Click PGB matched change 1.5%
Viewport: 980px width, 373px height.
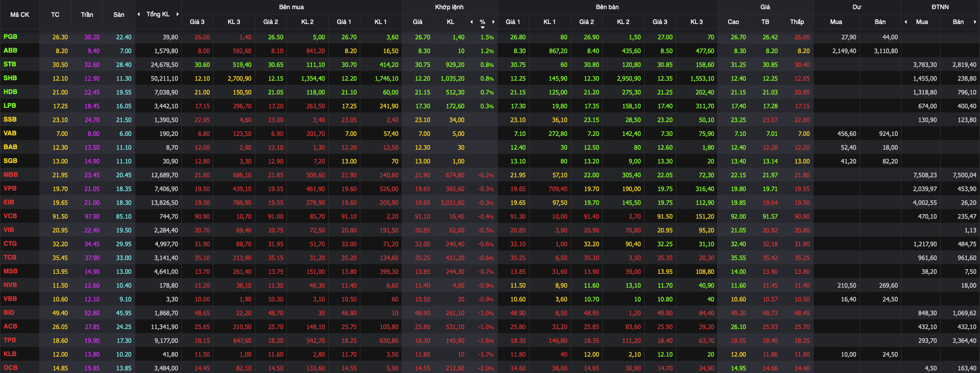[487, 37]
